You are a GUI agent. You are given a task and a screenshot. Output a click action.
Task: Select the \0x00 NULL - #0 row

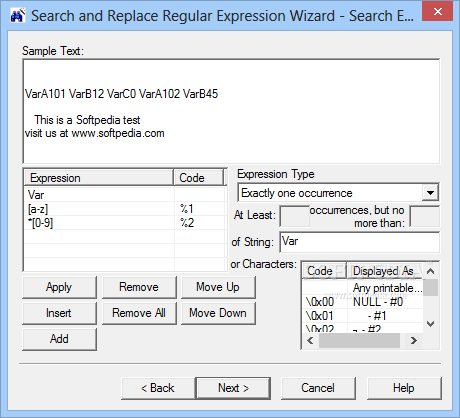coord(362,302)
